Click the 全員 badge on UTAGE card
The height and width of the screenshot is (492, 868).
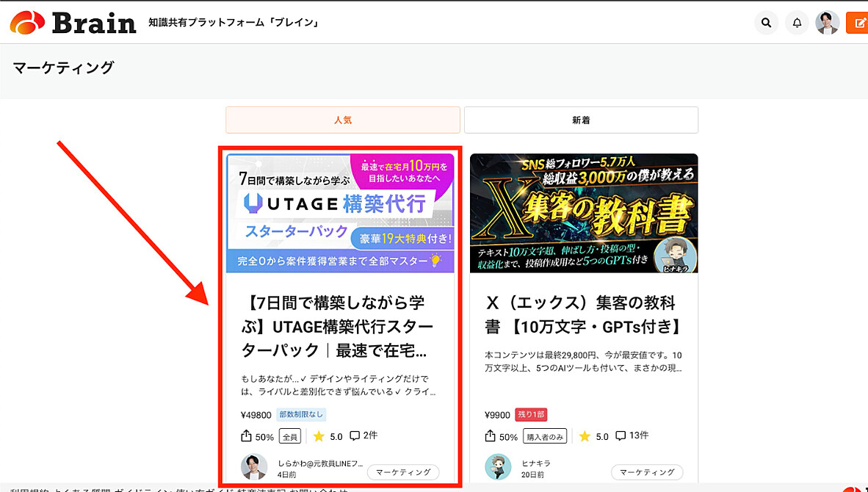click(x=289, y=437)
